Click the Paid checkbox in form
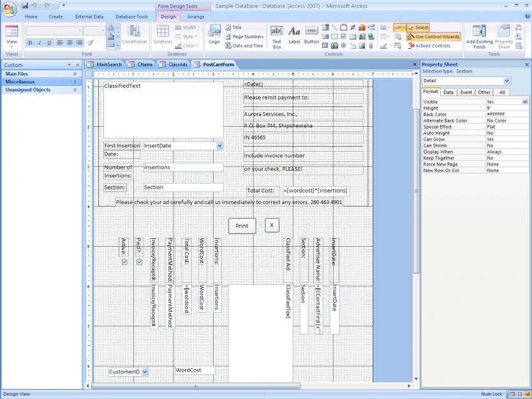The width and height of the screenshot is (532, 399). 139,262
